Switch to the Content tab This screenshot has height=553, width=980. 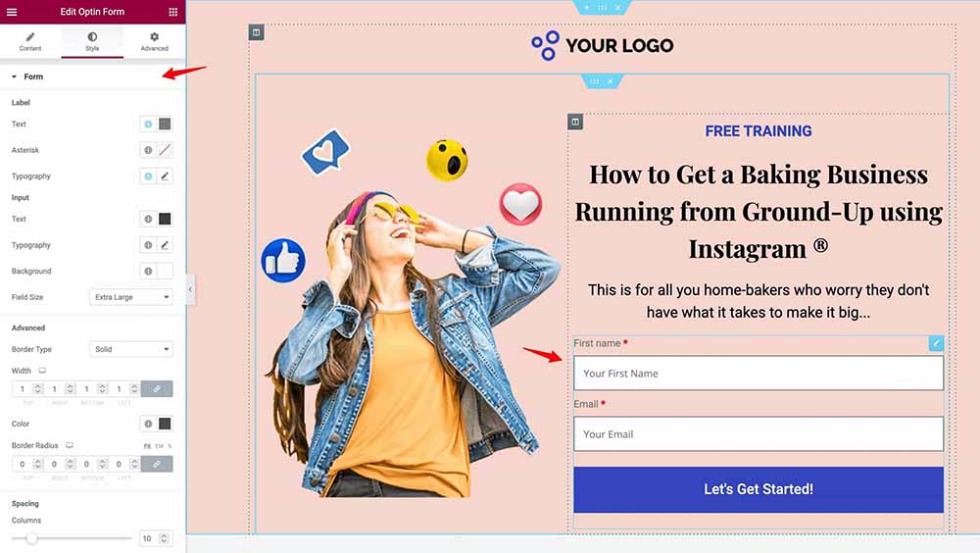pyautogui.click(x=30, y=41)
